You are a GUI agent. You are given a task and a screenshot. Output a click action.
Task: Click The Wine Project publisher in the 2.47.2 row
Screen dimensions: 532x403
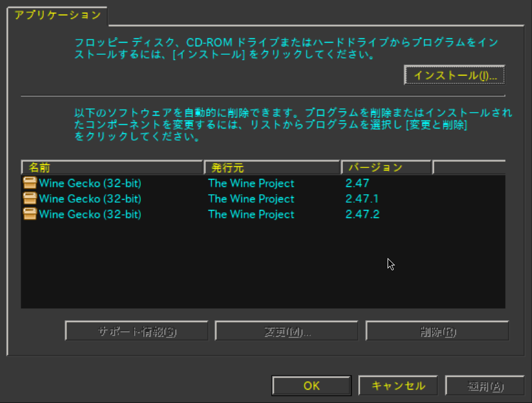pyautogui.click(x=251, y=214)
